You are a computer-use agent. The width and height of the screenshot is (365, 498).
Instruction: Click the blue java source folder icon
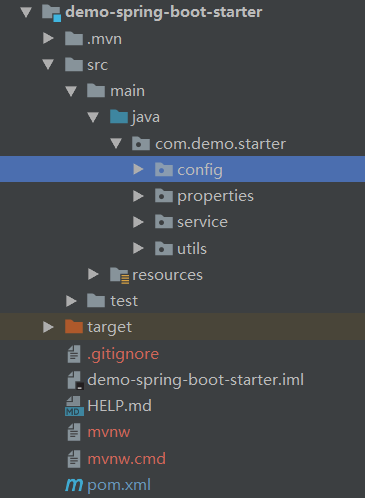[119, 117]
